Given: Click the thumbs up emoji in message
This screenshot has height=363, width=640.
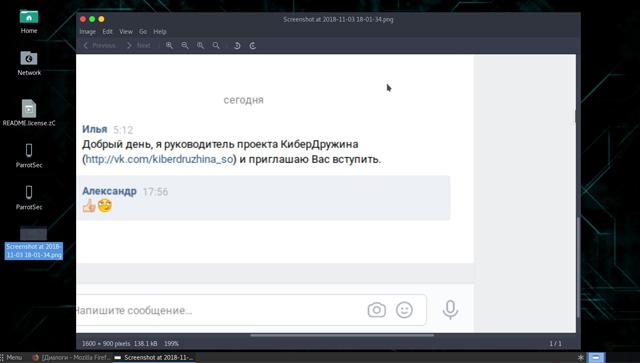Looking at the screenshot, I should pos(89,206).
